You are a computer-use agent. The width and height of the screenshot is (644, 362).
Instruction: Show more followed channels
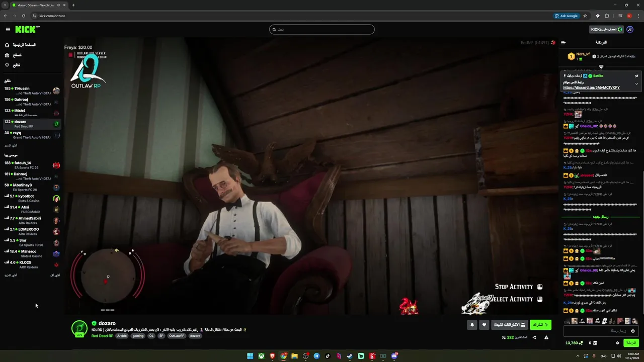(11, 146)
